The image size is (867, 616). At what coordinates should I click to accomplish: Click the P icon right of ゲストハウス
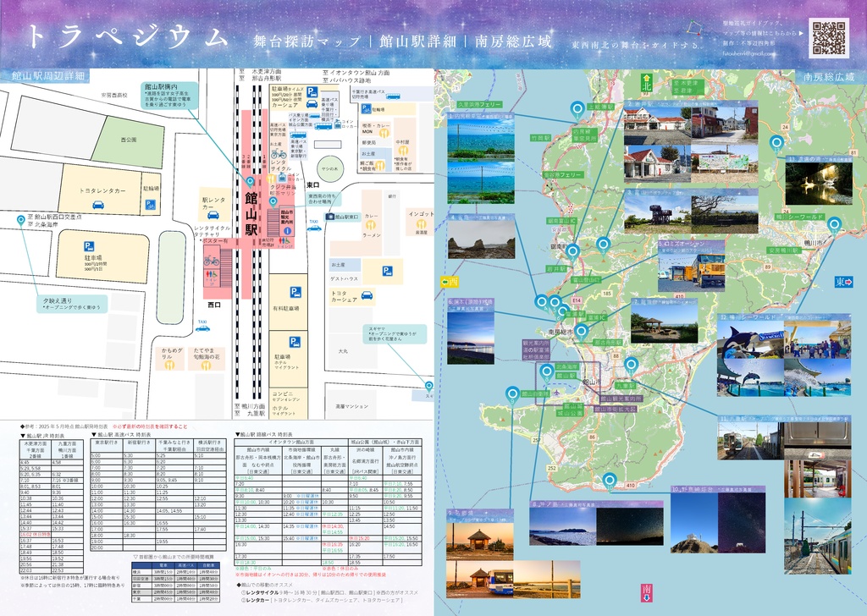[387, 271]
